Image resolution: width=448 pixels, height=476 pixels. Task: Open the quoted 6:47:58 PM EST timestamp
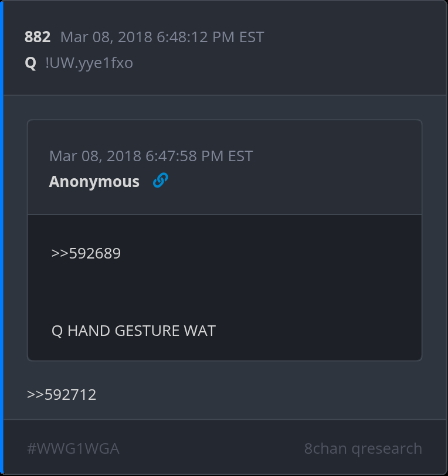(151, 156)
